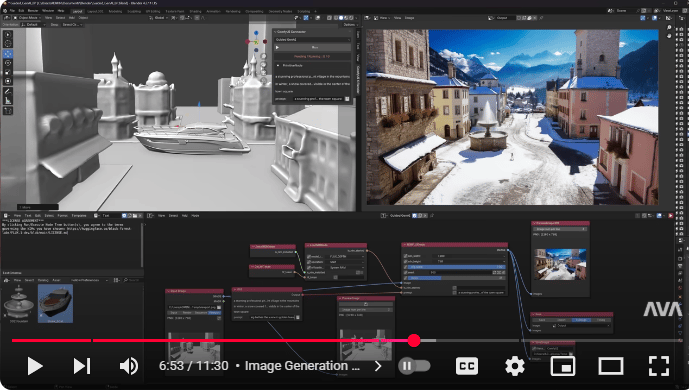Open Orientation Default dropdown
The image size is (689, 391).
(x=33, y=25)
